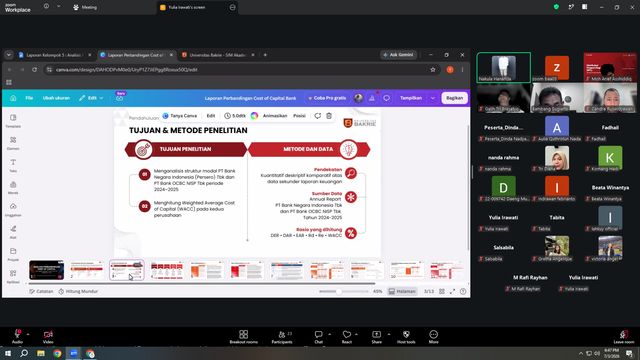The image size is (640, 360).
Task: Open Zoom Host tools
Action: (x=406, y=337)
